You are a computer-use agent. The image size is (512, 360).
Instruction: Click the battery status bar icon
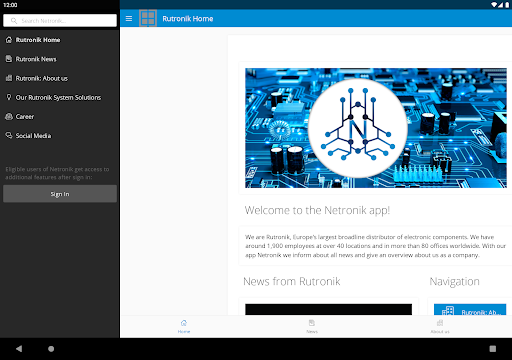click(507, 4)
